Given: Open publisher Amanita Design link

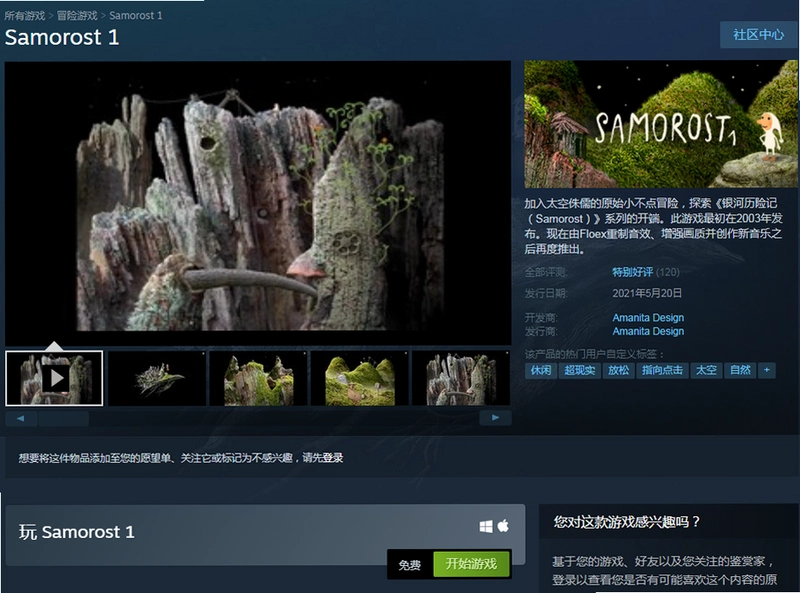Looking at the screenshot, I should tap(648, 331).
